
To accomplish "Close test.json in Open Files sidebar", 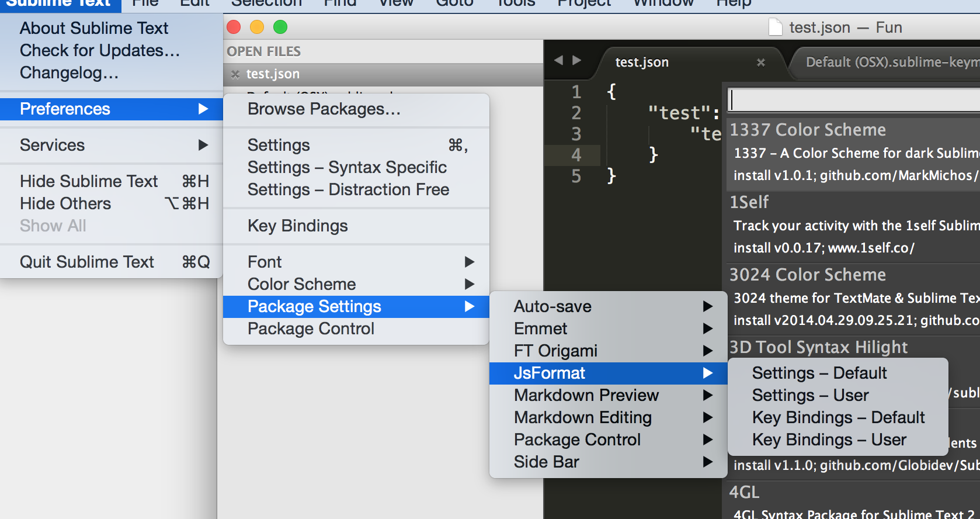I will [235, 74].
